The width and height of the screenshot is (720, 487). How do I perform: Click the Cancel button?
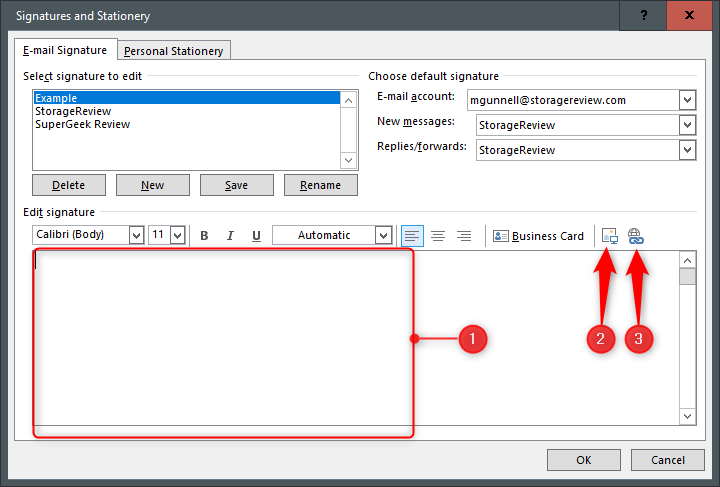tap(668, 460)
